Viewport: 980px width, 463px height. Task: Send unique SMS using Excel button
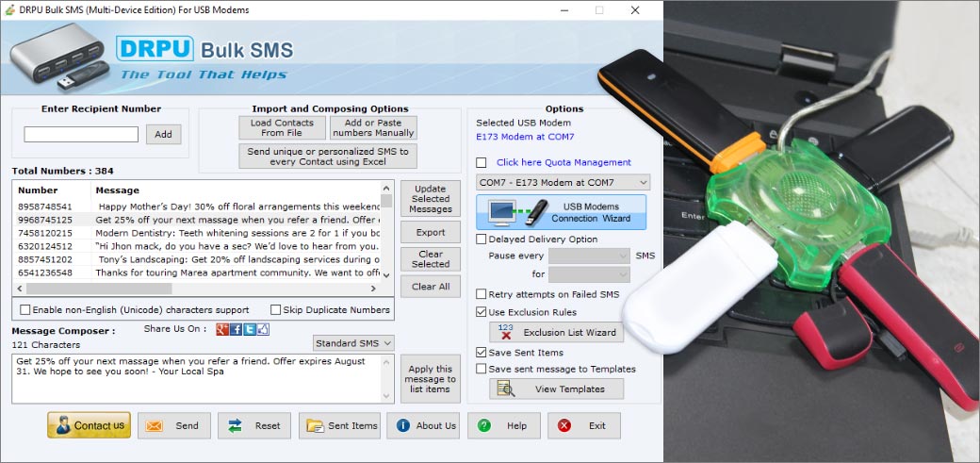328,157
